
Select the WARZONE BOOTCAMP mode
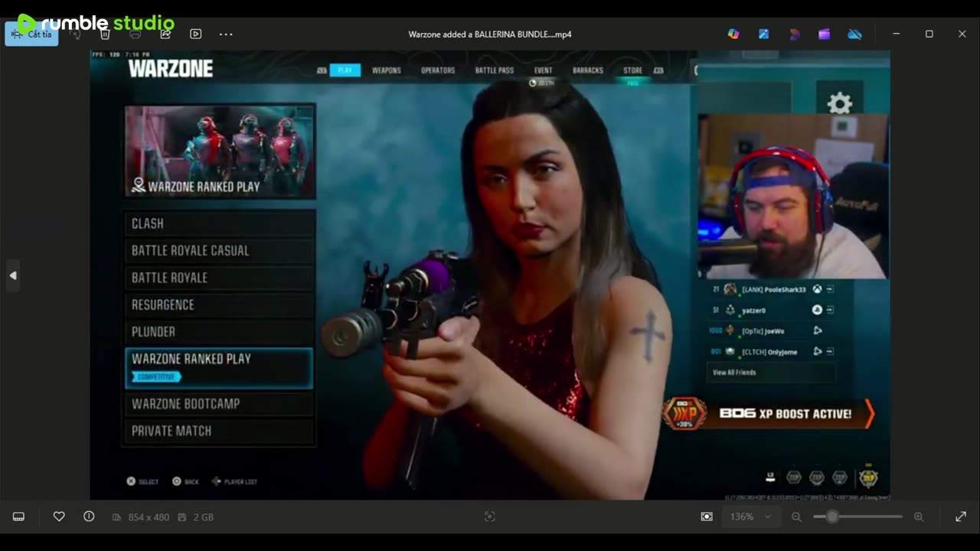220,404
